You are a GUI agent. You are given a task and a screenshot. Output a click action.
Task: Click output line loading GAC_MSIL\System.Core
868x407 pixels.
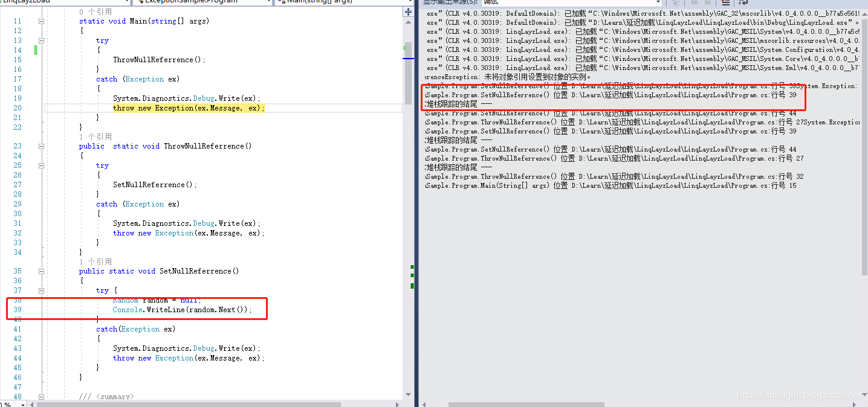643,59
